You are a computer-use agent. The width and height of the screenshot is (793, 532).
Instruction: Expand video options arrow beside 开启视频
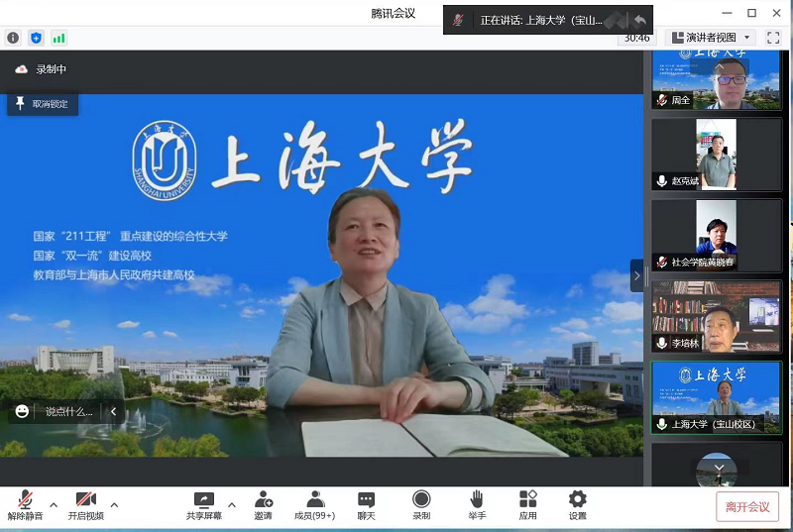[x=114, y=504]
